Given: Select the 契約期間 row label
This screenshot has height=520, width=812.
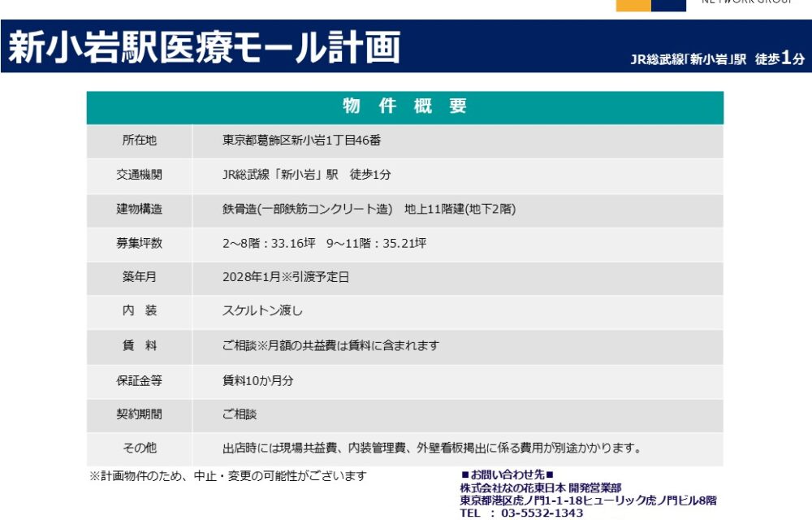Looking at the screenshot, I should pyautogui.click(x=139, y=414).
